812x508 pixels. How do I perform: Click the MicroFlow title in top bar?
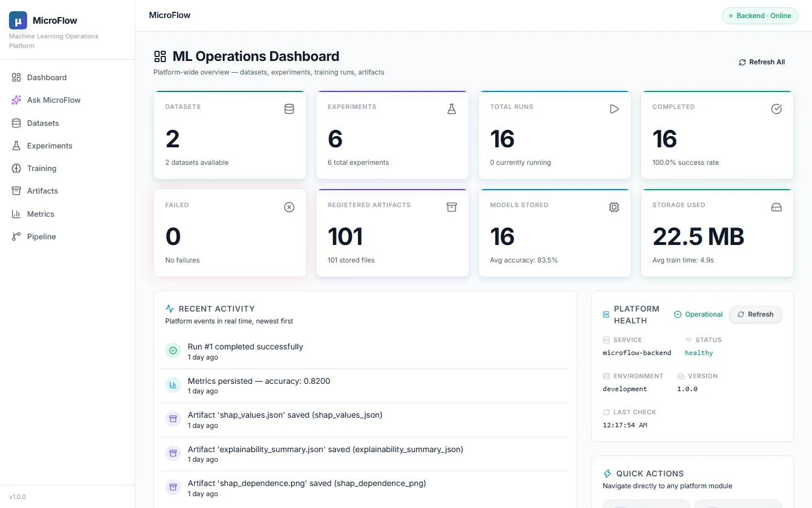click(170, 15)
